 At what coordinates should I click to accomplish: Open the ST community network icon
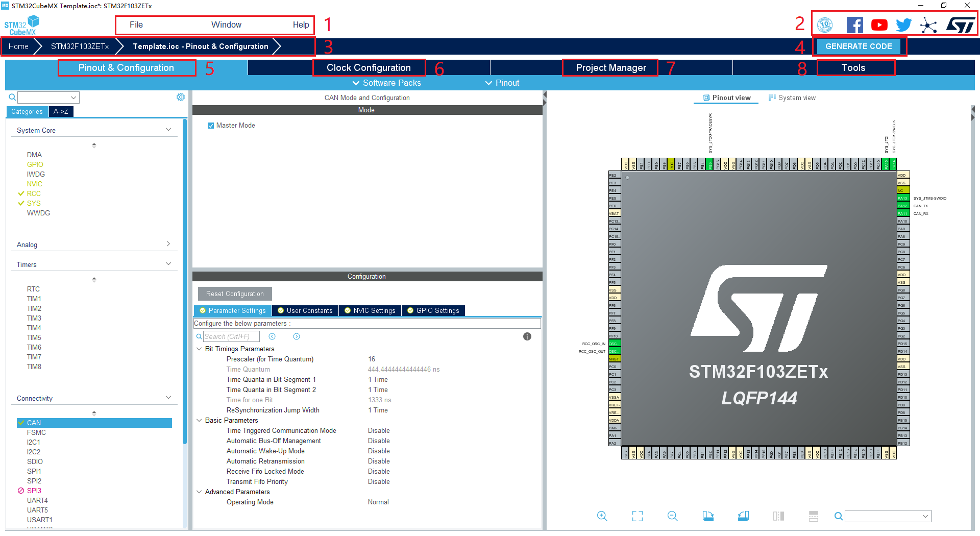928,25
